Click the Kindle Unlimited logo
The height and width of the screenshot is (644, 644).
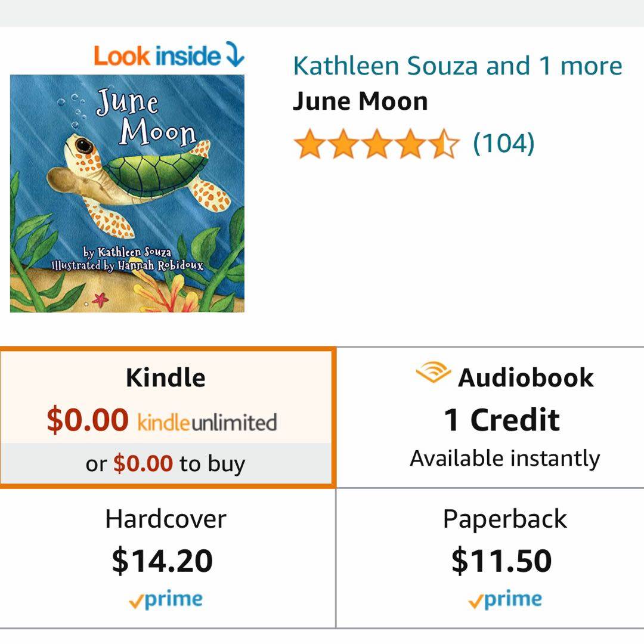(x=207, y=422)
